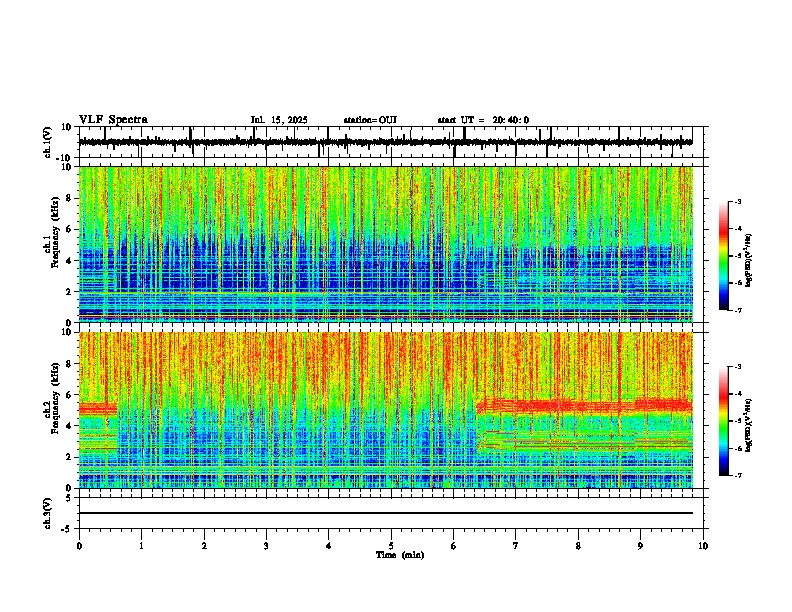Click time axis tick label "1"

click(x=141, y=546)
